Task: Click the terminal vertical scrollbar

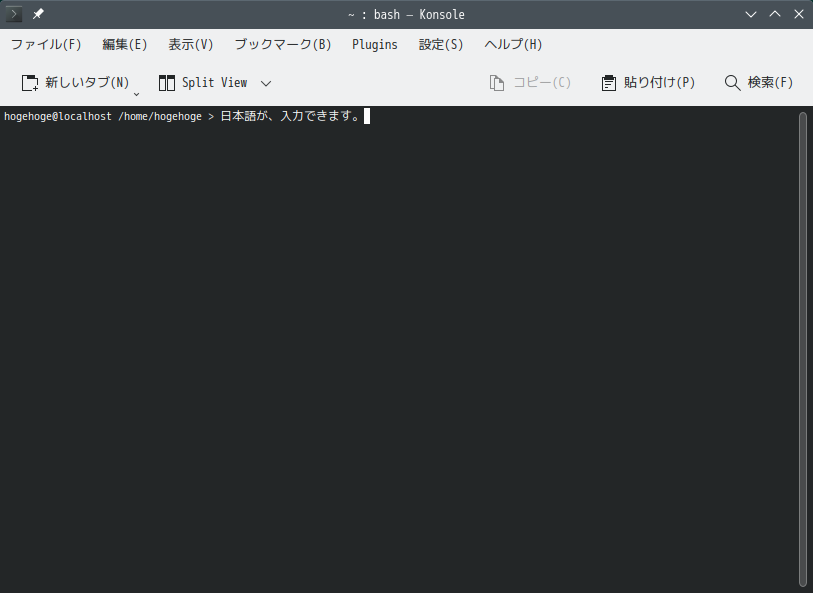Action: coord(803,350)
